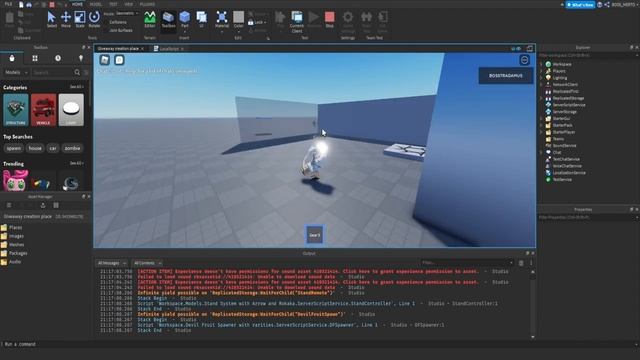The image size is (640, 360).
Task: Open the Terrain Editor
Action: pyautogui.click(x=150, y=19)
